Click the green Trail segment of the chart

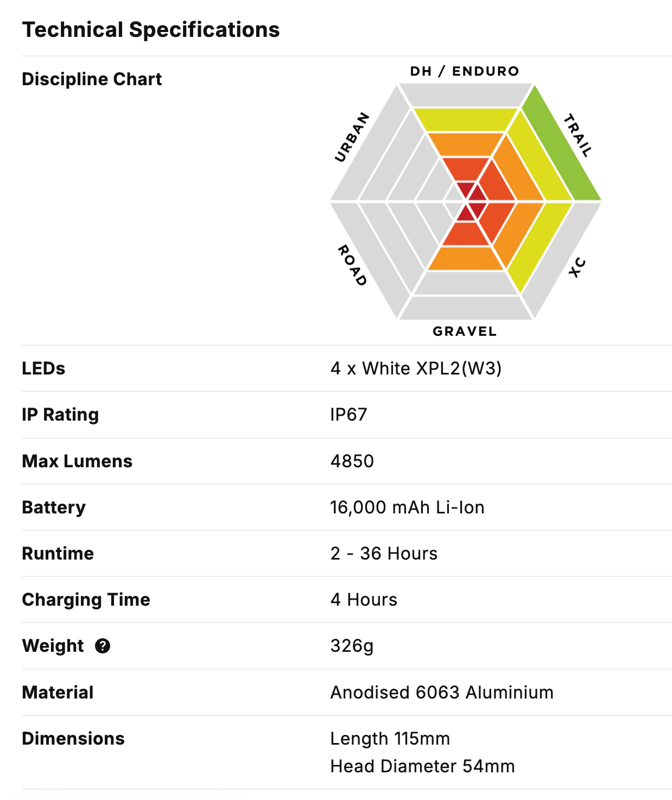coord(561,144)
